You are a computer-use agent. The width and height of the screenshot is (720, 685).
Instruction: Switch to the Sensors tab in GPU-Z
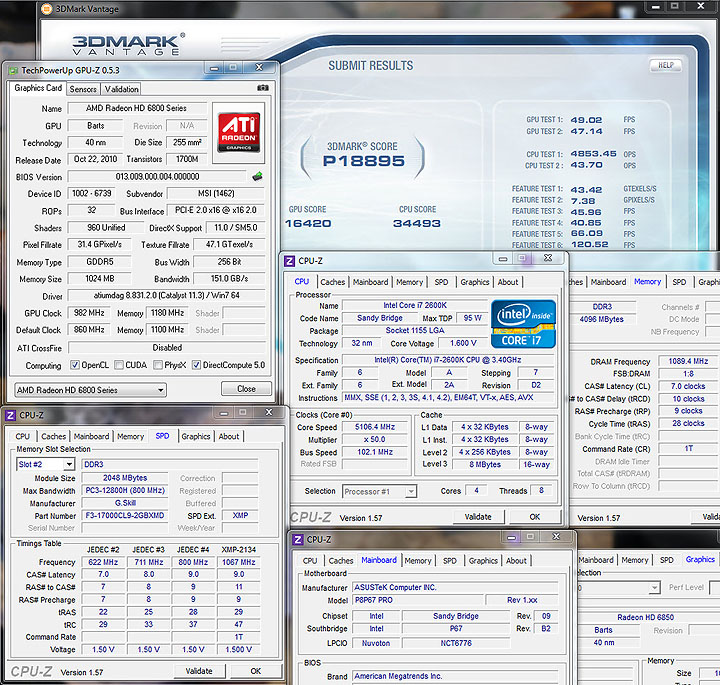click(83, 89)
